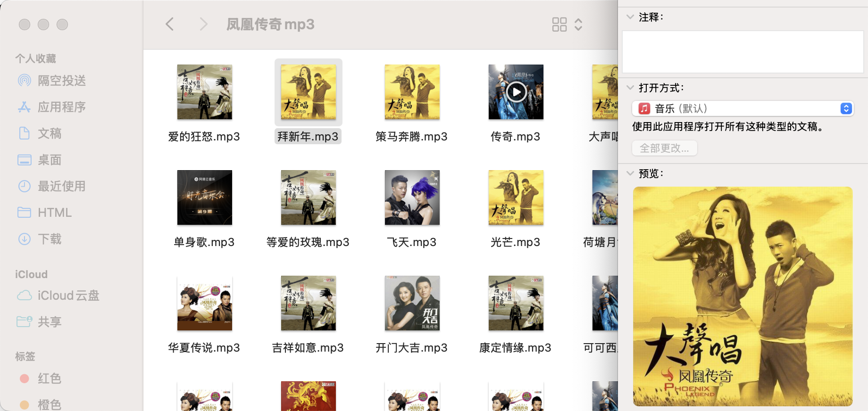Screen dimensions: 868x411
Task: Click into the comments text field
Action: pyautogui.click(x=743, y=52)
